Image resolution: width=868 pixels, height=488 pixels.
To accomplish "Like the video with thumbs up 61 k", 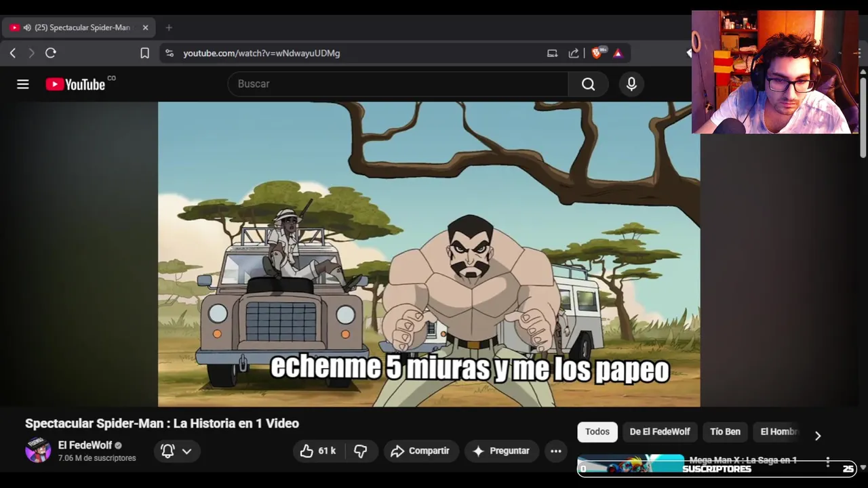I will click(x=319, y=451).
